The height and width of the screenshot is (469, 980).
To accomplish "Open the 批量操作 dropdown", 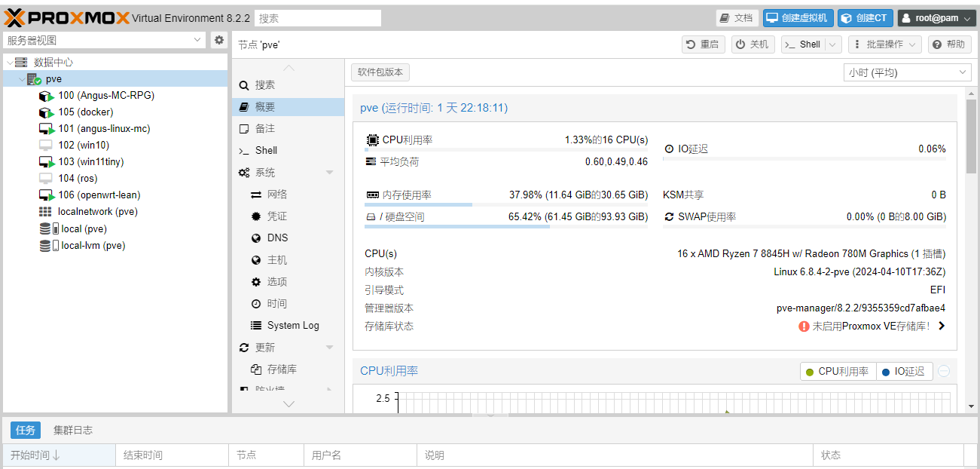I will (884, 44).
